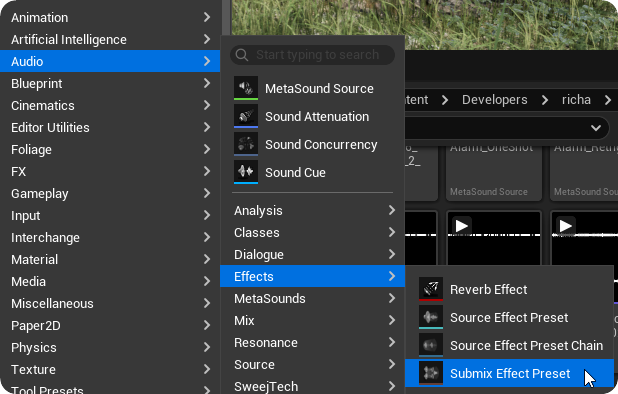
Task: Expand the Resonance submenu
Action: pyautogui.click(x=312, y=342)
